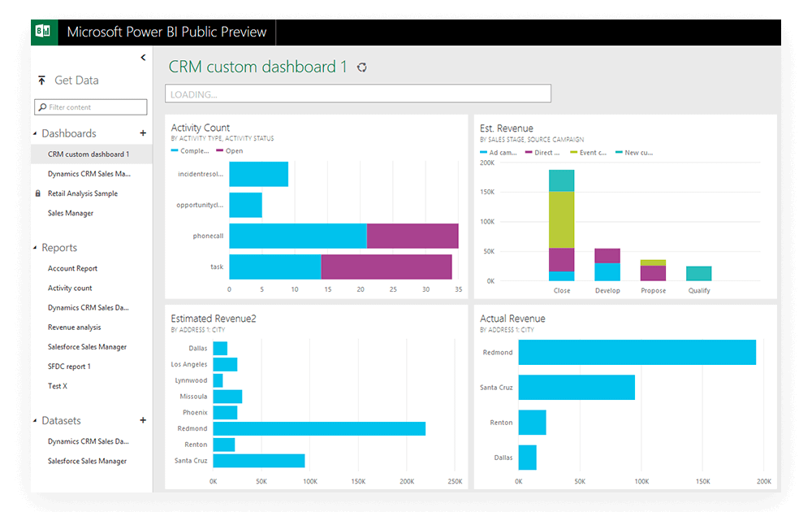The width and height of the screenshot is (812, 512).
Task: Select the Redmond bar in Estimated Revenue2
Action: tap(319, 428)
